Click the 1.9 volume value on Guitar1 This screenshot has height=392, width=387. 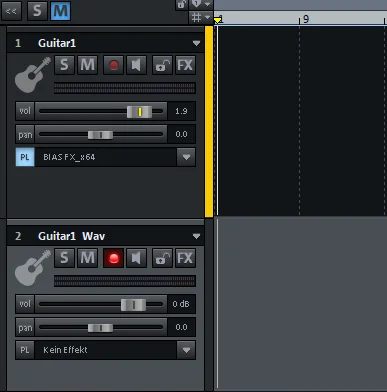(181, 111)
